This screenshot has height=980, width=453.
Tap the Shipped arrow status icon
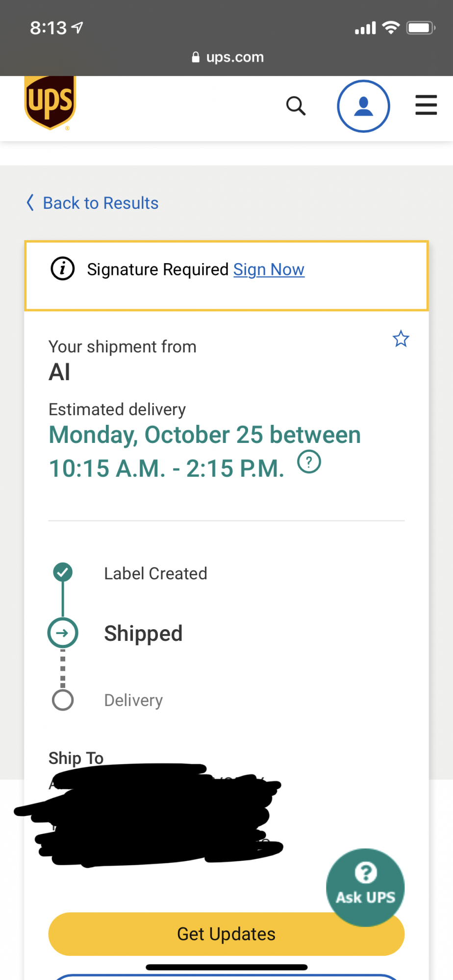tap(63, 633)
